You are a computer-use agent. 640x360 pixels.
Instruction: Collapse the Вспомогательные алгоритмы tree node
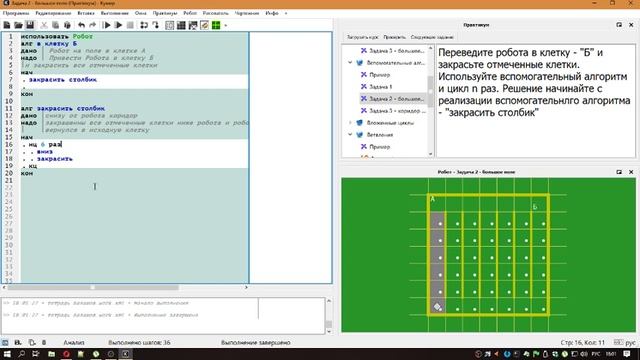point(350,63)
